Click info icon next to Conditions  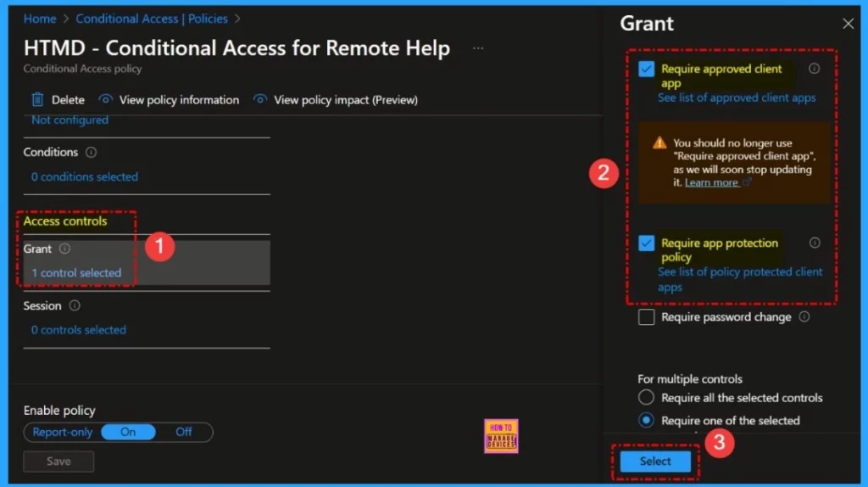[x=91, y=153]
